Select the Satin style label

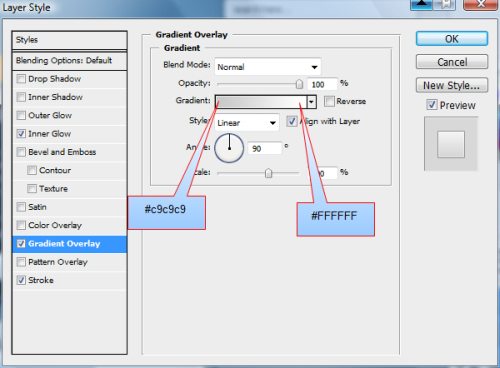[x=37, y=207]
